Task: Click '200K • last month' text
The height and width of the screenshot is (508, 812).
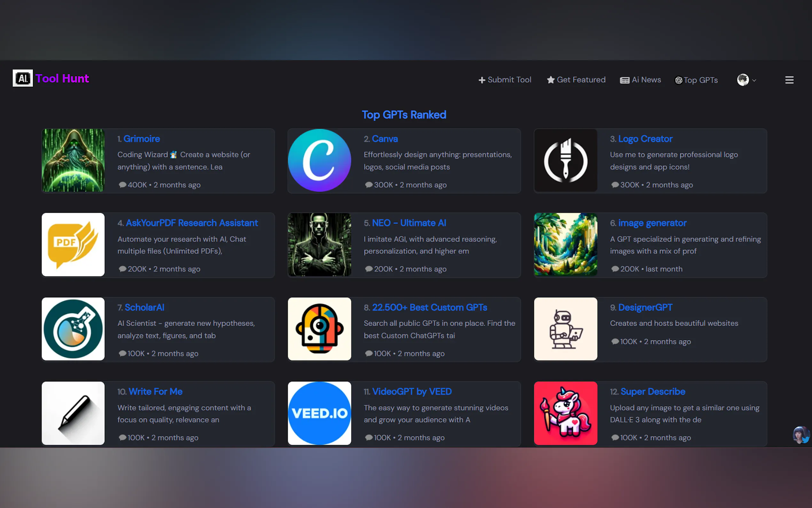Action: pyautogui.click(x=651, y=269)
